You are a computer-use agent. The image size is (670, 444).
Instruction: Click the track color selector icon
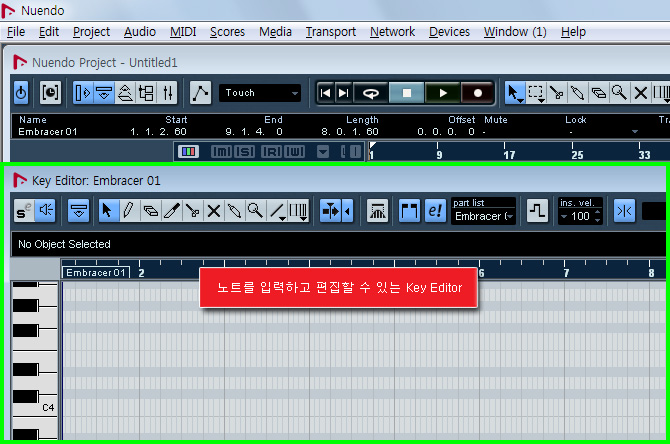click(x=188, y=151)
